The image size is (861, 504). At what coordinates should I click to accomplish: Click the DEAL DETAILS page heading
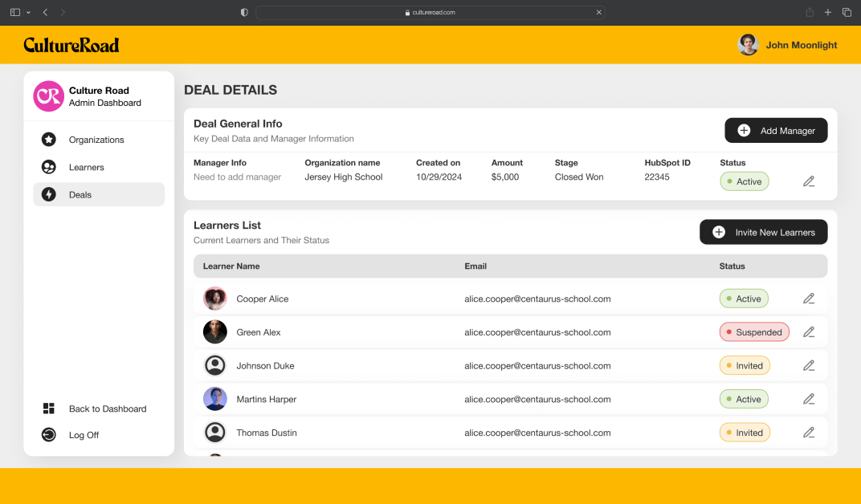point(231,90)
